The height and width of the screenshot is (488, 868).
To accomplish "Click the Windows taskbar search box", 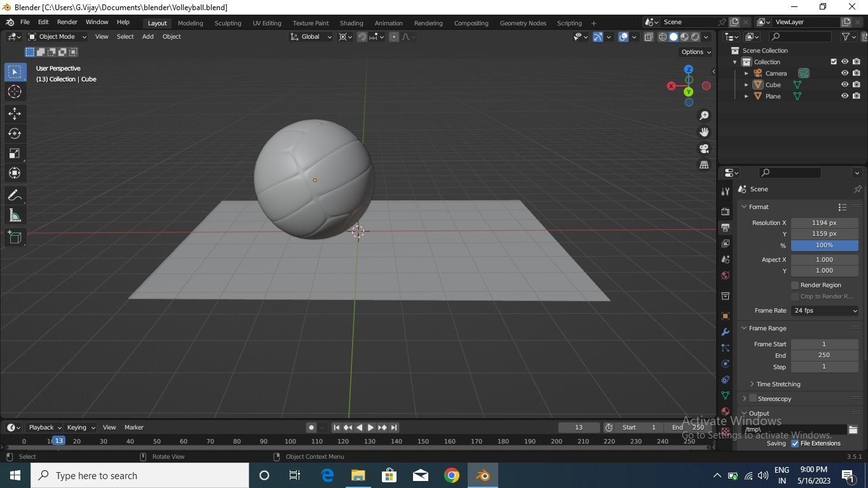I will (x=140, y=475).
